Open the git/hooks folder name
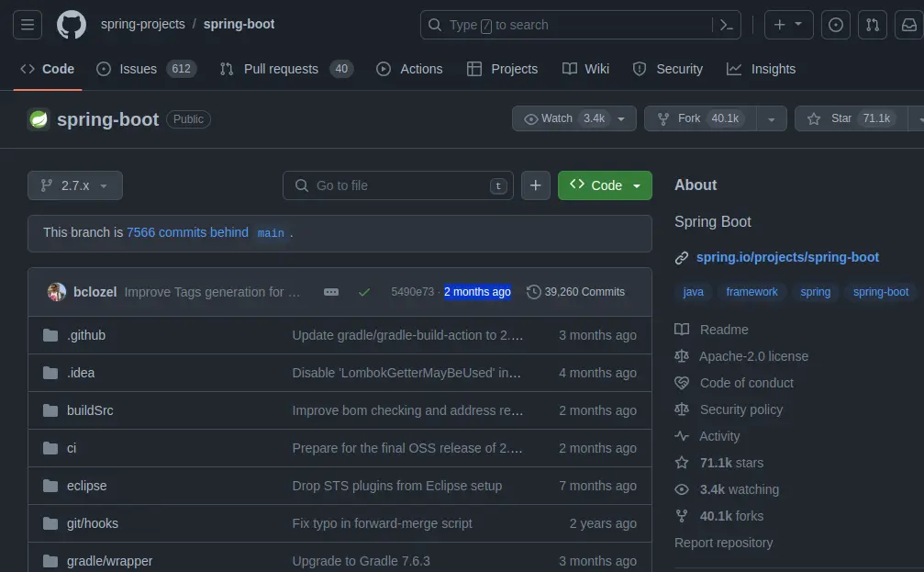Screen dimensions: 924x572 [x=93, y=523]
